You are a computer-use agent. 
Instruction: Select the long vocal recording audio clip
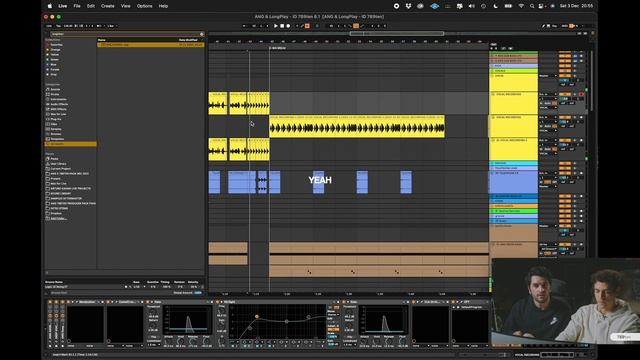[357, 126]
